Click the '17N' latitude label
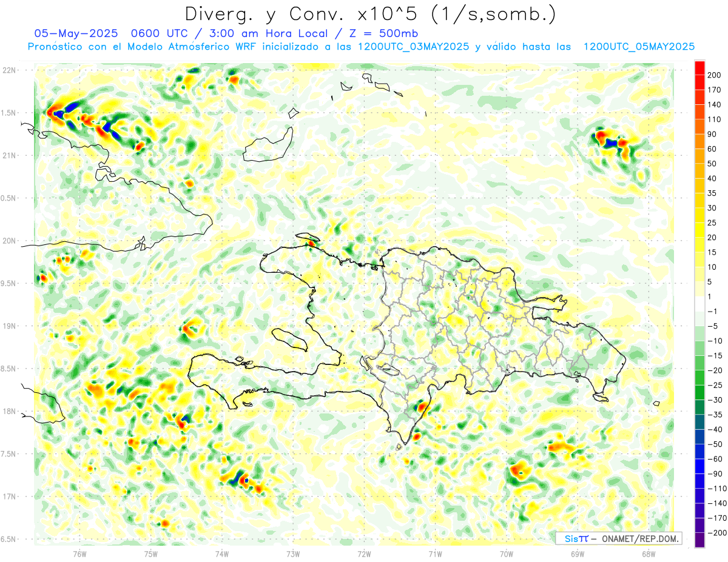Screen dimensions: 728x562 point(8,497)
